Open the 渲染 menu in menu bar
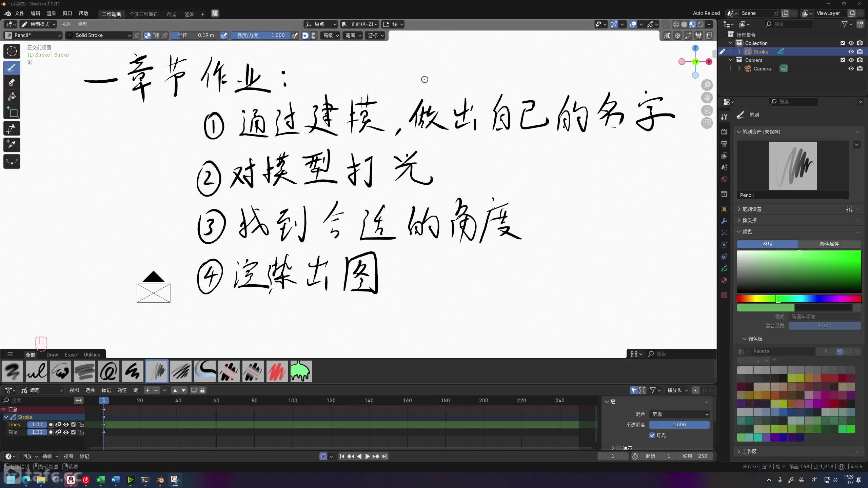Screen dimensions: 868x488 (x=51, y=13)
